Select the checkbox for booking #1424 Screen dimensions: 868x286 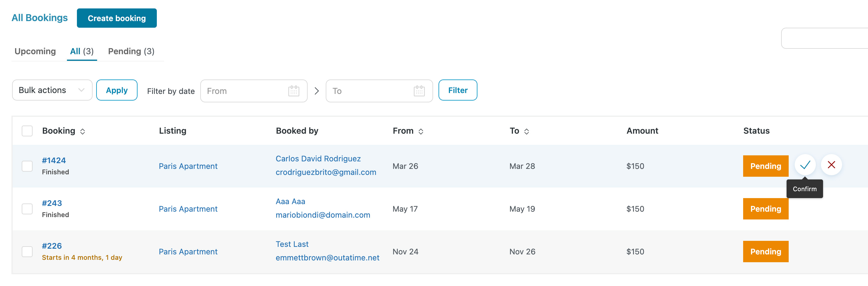[27, 166]
